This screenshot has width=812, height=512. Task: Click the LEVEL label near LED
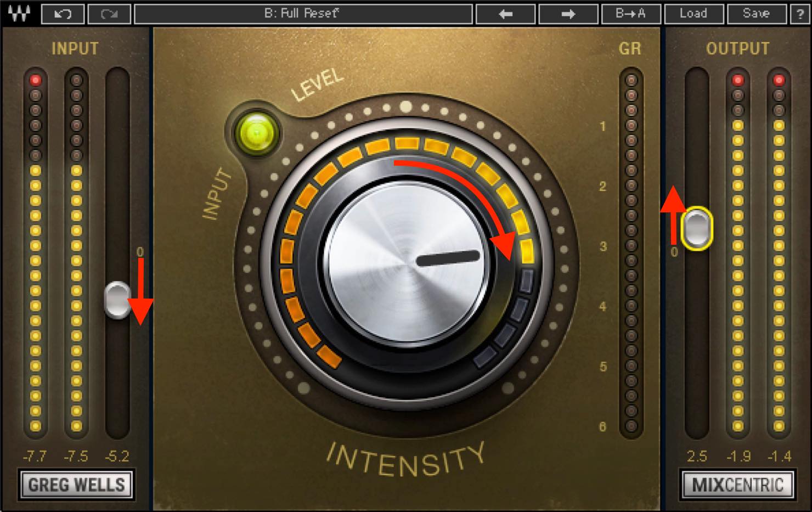click(317, 85)
